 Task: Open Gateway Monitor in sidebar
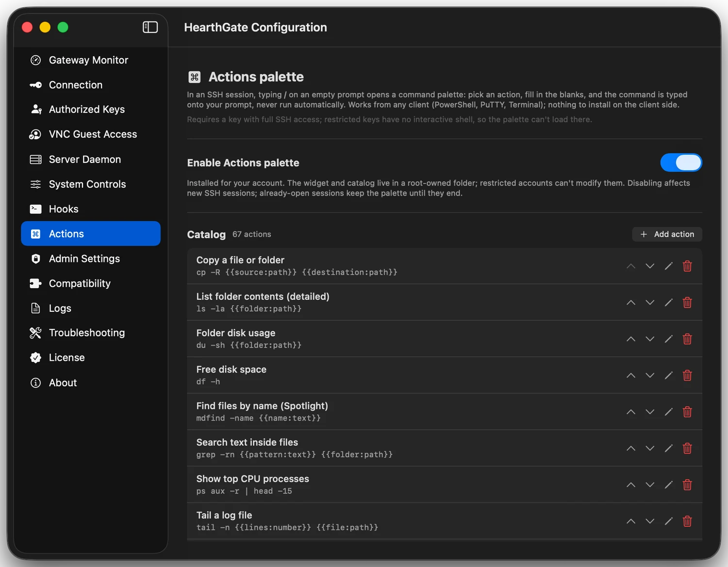[x=91, y=60]
